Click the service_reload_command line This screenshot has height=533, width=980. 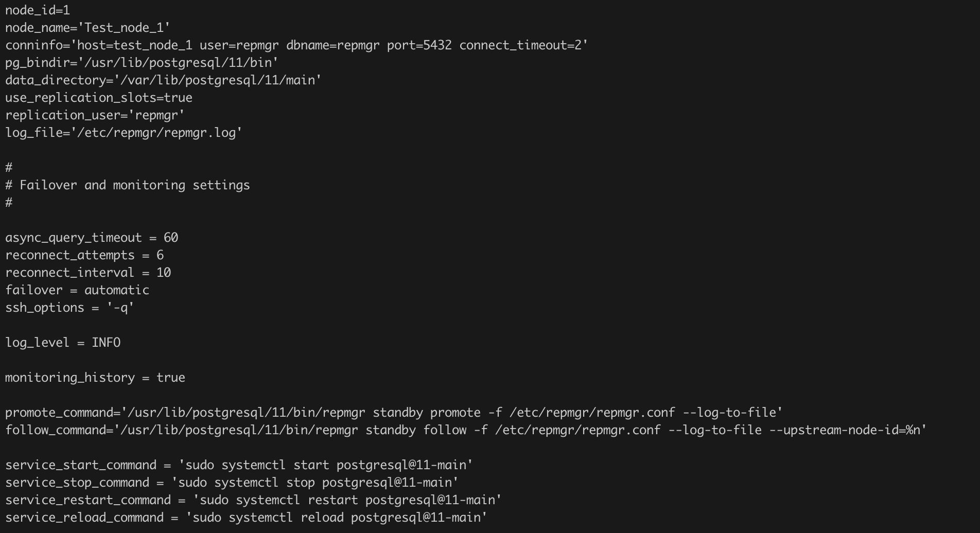tap(246, 518)
